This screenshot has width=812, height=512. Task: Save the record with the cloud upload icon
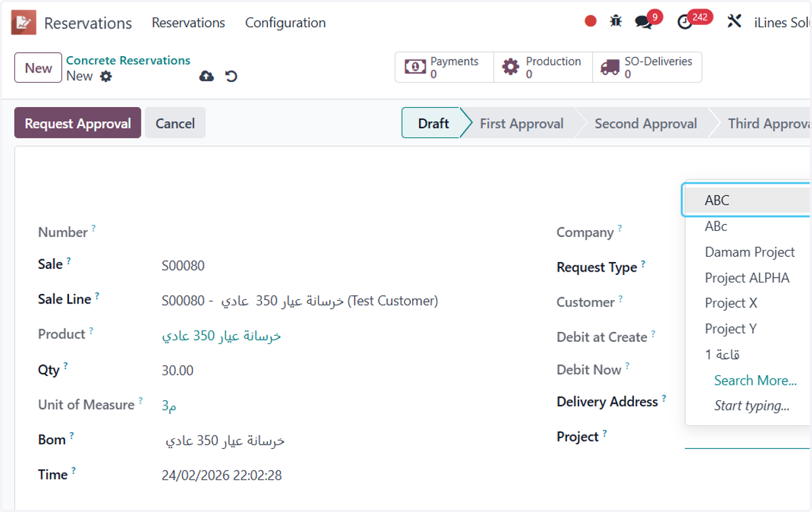pyautogui.click(x=206, y=77)
